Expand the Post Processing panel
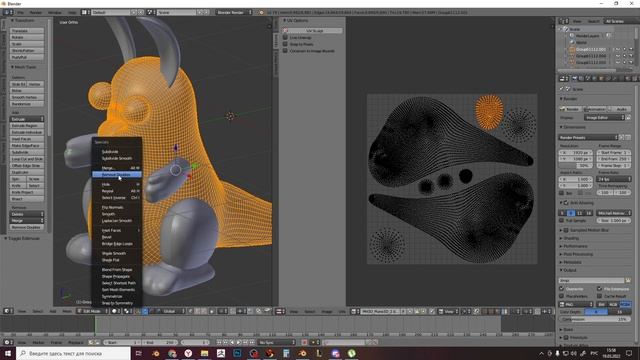Screen dimensions: 640x360 coord(561,254)
